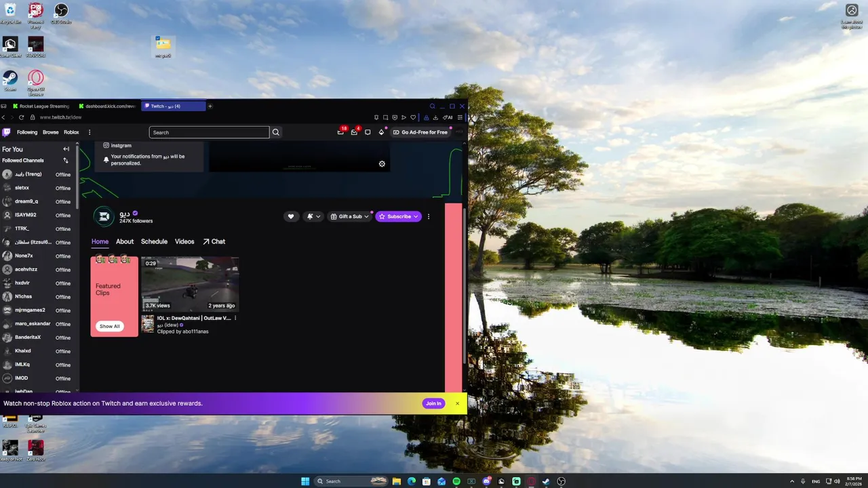Open Discord from taskbar

point(486,481)
